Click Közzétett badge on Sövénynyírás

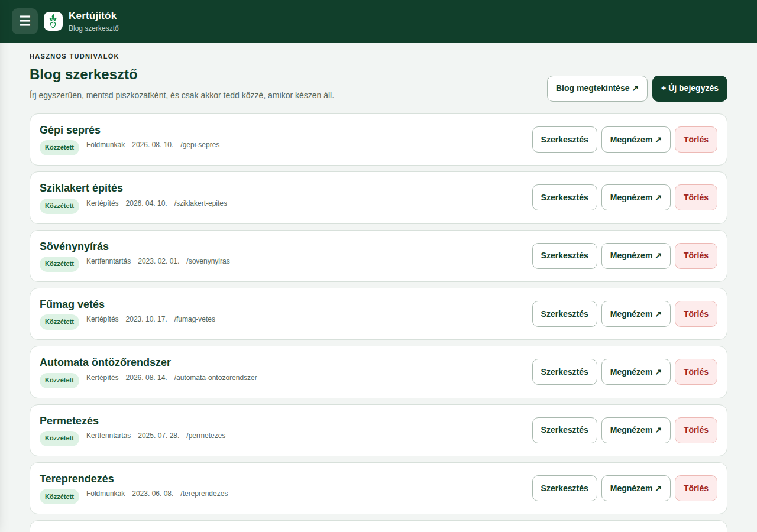(59, 264)
